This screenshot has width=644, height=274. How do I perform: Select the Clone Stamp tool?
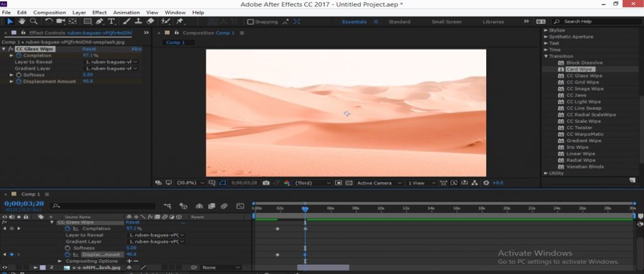click(138, 21)
